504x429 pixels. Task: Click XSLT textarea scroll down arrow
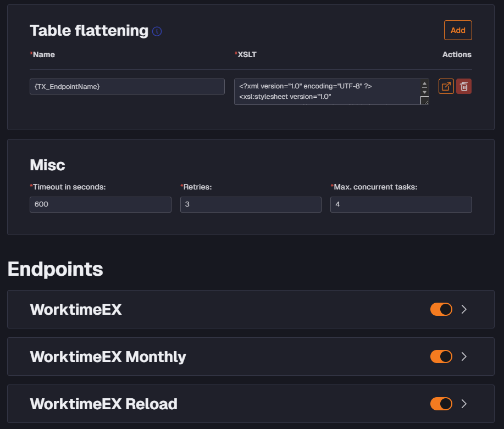[x=424, y=92]
